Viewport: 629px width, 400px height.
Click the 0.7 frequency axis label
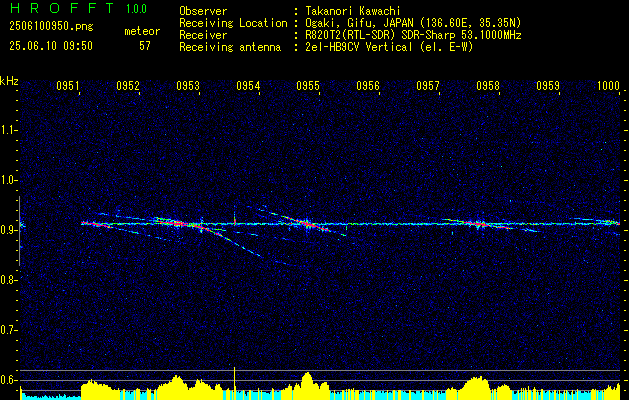(x=8, y=330)
